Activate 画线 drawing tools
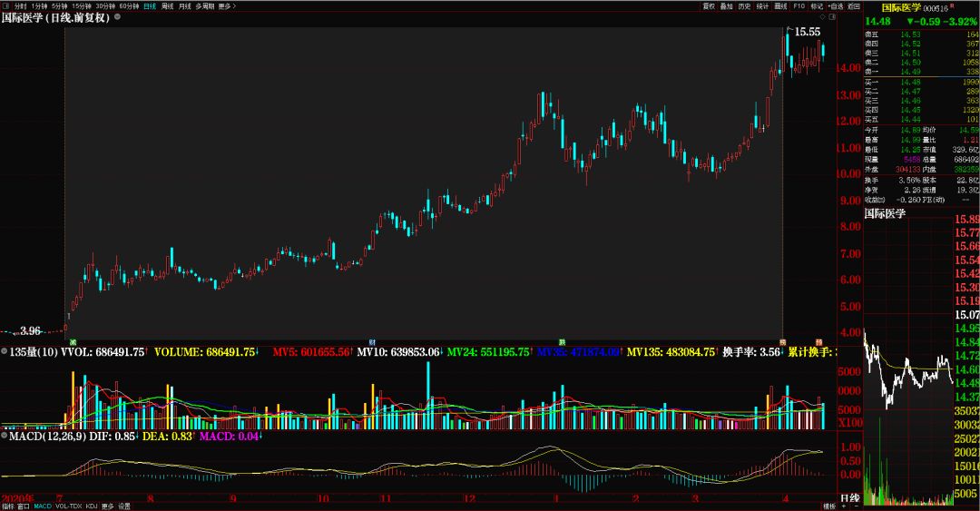The height and width of the screenshot is (511, 980). pyautogui.click(x=780, y=6)
